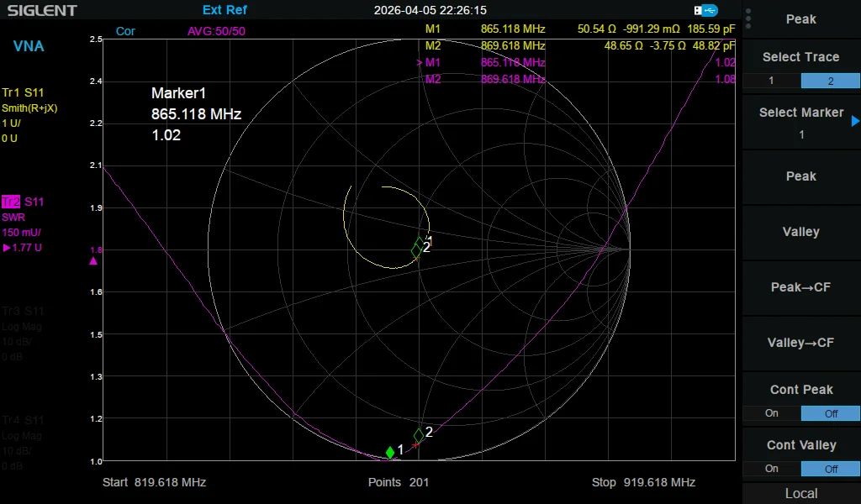
Task: Click the 1.77 U reference value of Tr2
Action: (23, 248)
